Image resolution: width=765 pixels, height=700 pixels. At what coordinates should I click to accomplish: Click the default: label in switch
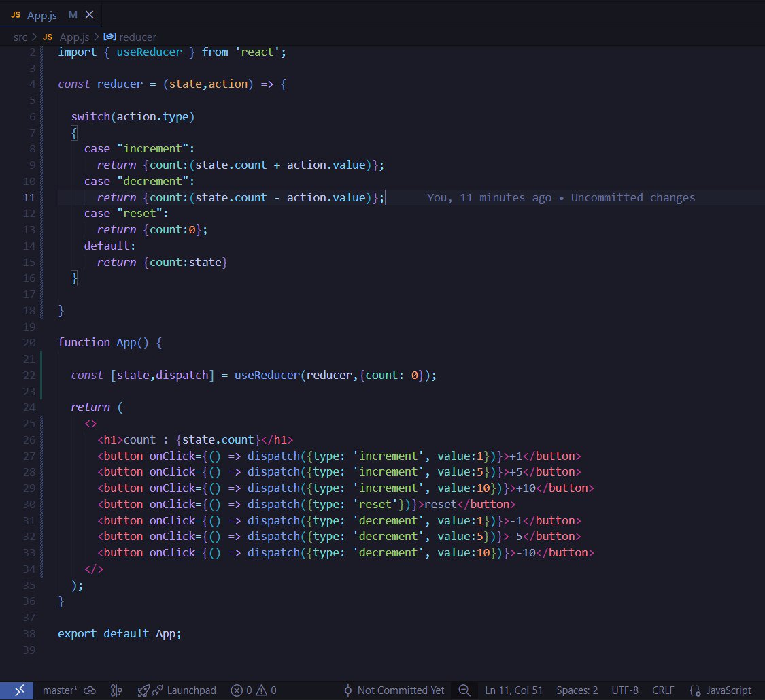(x=109, y=246)
